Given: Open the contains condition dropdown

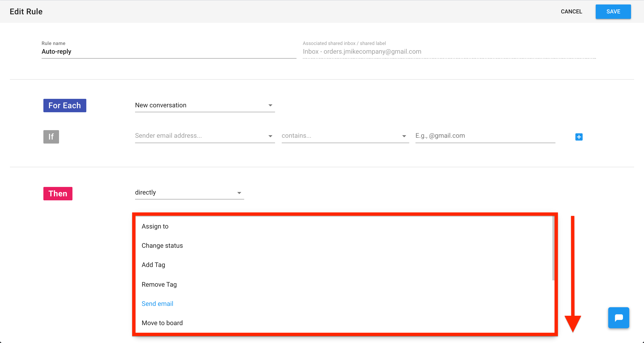Looking at the screenshot, I should pyautogui.click(x=345, y=136).
